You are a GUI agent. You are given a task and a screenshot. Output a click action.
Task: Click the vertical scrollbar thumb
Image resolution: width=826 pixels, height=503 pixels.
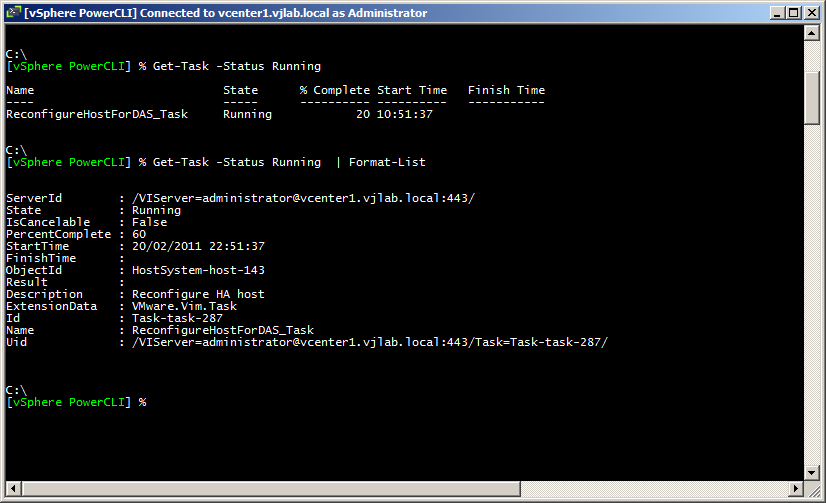coord(812,92)
